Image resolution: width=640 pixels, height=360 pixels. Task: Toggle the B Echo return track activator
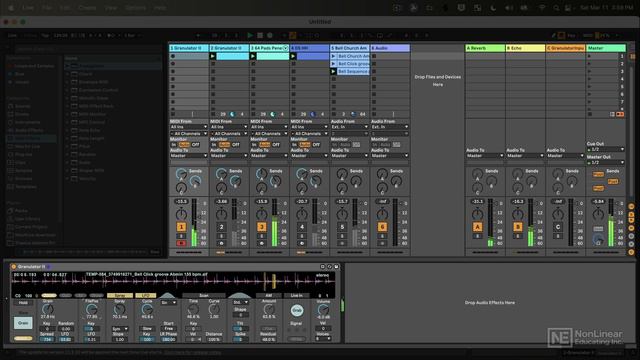click(517, 227)
